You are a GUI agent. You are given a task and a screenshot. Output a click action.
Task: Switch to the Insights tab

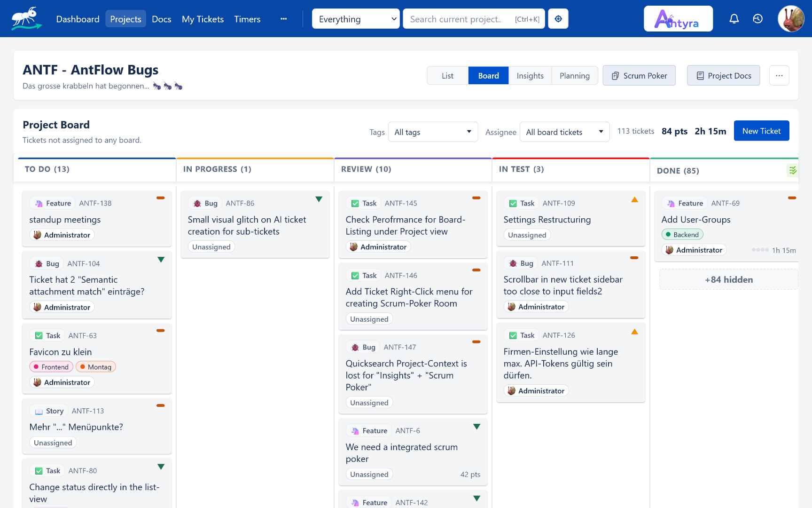coord(530,76)
